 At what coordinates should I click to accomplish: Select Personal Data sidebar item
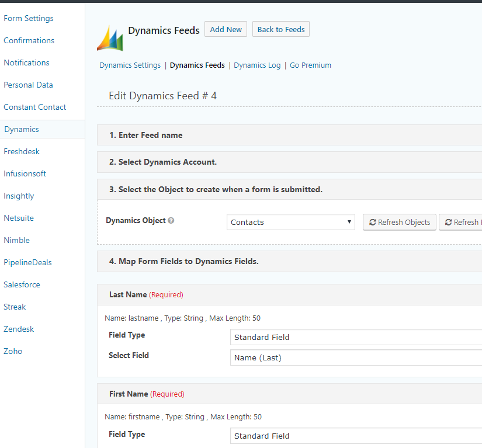[28, 85]
